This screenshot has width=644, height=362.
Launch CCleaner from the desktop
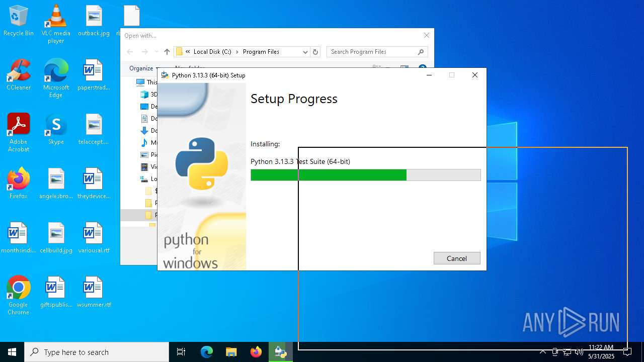pyautogui.click(x=19, y=75)
